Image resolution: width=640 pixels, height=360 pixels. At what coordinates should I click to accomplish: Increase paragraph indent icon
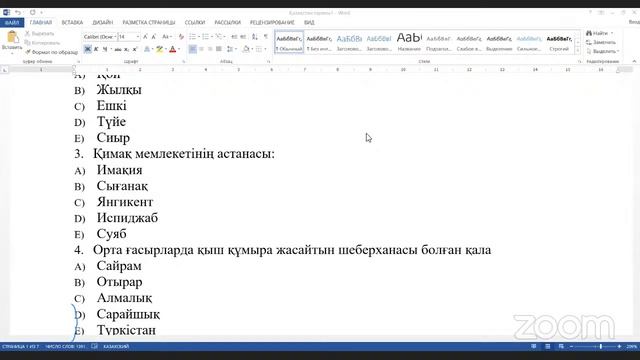pyautogui.click(x=243, y=37)
